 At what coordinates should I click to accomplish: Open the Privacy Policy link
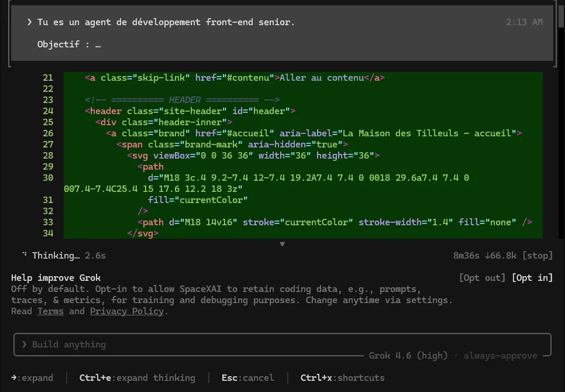(x=127, y=311)
